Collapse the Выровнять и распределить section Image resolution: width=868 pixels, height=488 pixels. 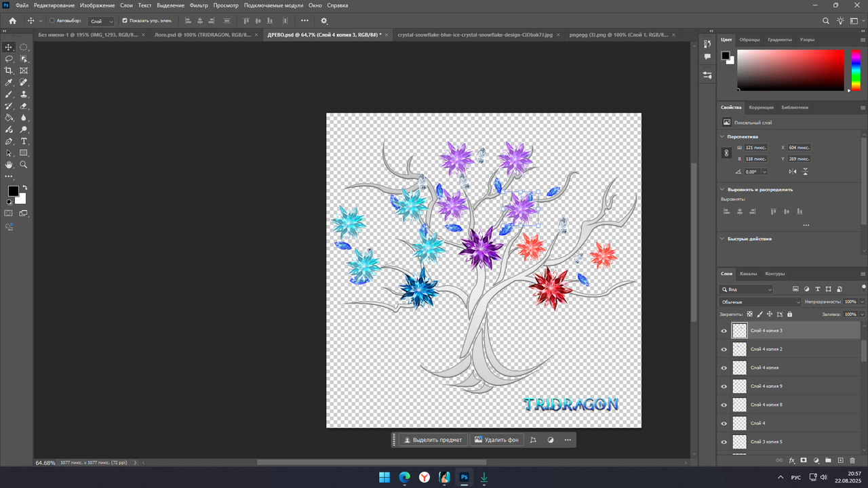[x=722, y=190]
